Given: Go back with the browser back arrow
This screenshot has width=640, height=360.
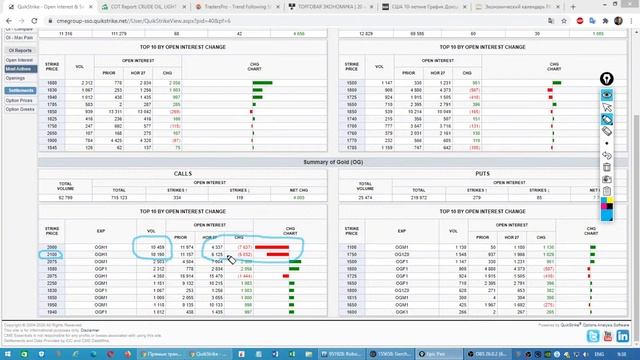Looking at the screenshot, I should pyautogui.click(x=9, y=20).
